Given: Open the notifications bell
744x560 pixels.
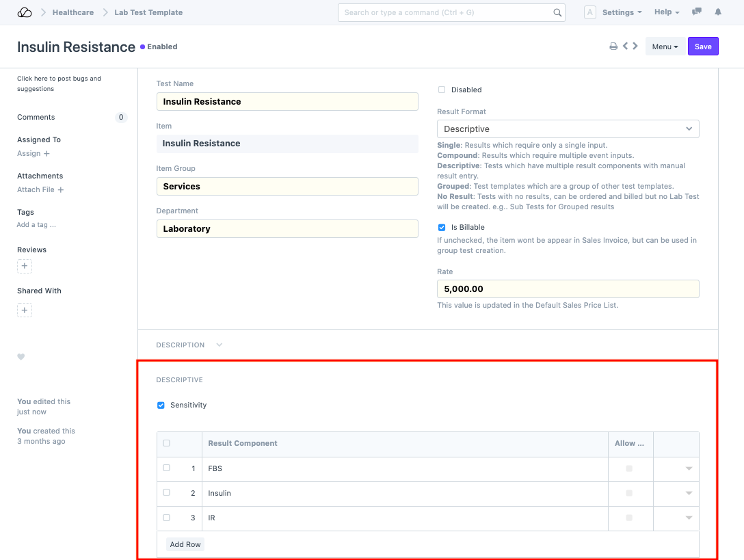Looking at the screenshot, I should pyautogui.click(x=718, y=12).
